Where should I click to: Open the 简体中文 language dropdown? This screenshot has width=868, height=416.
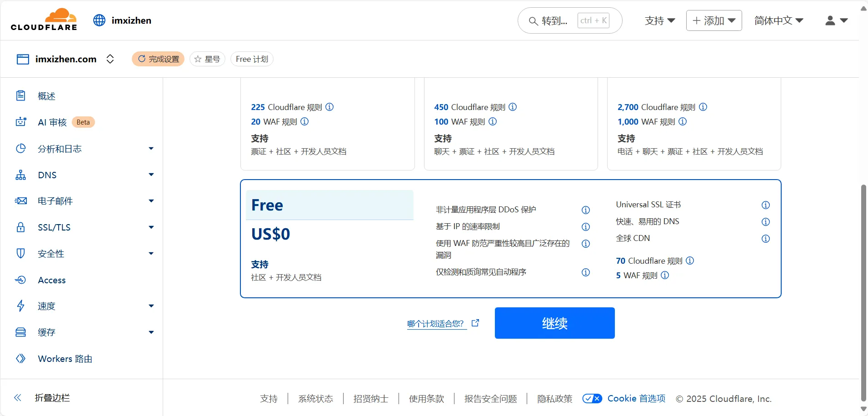779,20
